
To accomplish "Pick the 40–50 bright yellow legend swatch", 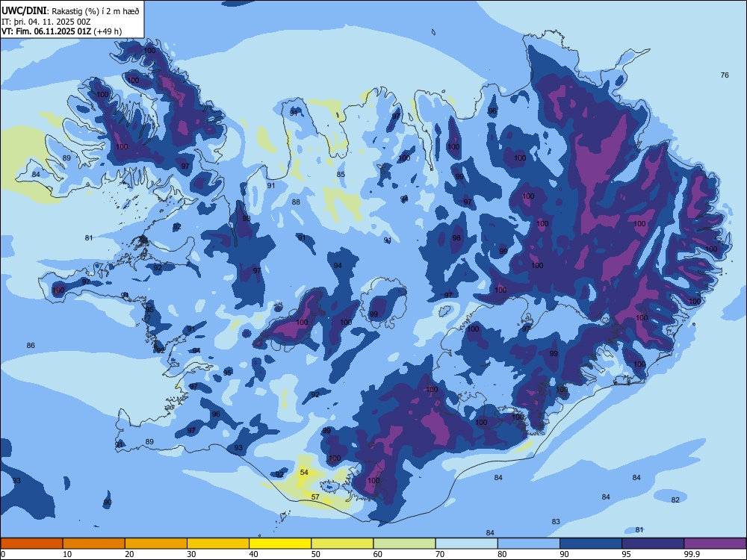I will [280, 544].
